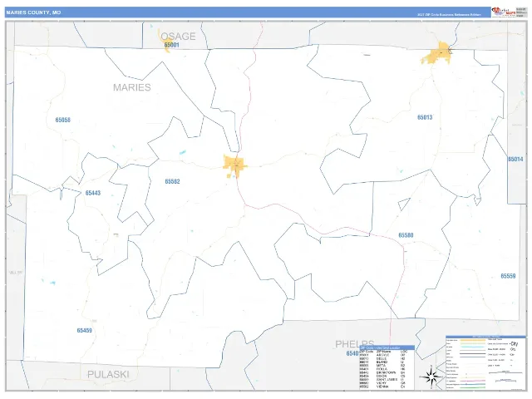Click the large City label in legend
The height and width of the screenshot is (399, 532).
(x=515, y=343)
